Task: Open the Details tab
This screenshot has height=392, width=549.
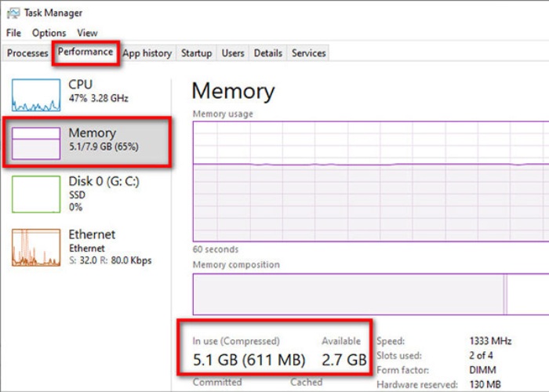Action: (x=267, y=53)
